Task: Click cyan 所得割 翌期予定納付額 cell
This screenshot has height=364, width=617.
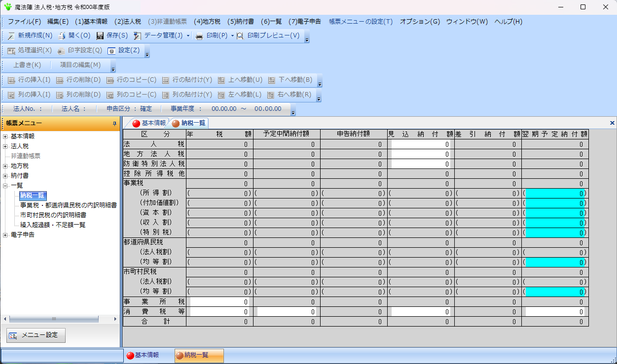Action: [555, 193]
